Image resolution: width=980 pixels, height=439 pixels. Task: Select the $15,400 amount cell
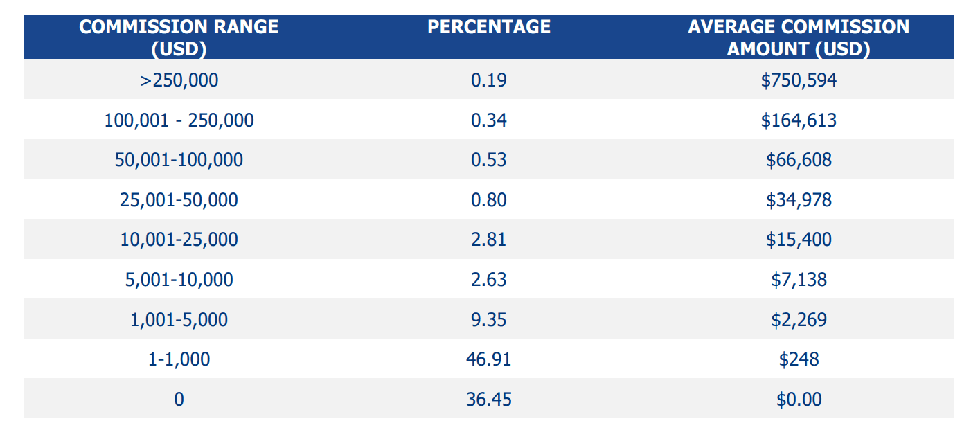[799, 240]
